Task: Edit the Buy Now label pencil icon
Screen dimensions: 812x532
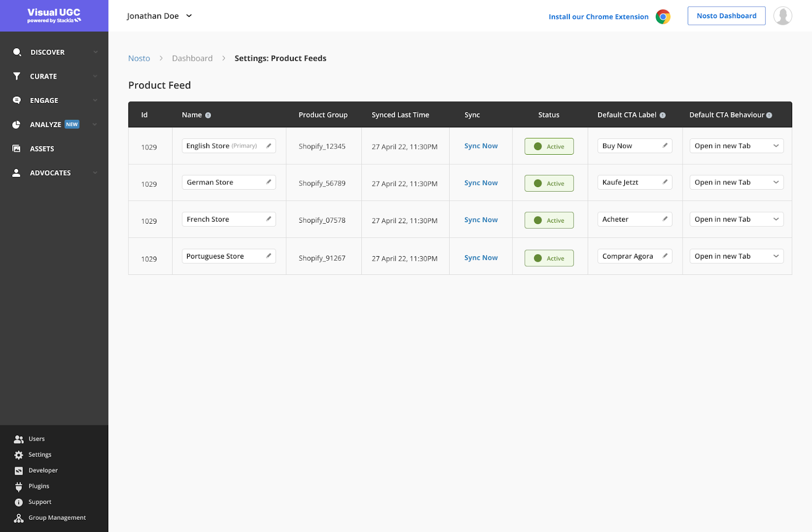Action: pyautogui.click(x=665, y=146)
